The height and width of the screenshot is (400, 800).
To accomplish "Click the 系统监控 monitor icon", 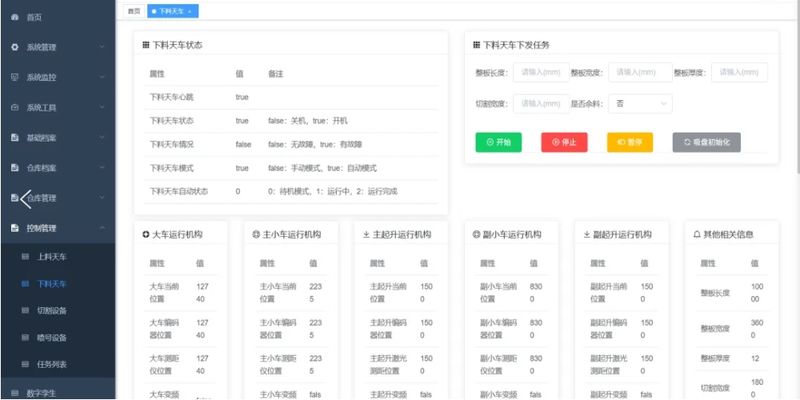I will [14, 77].
